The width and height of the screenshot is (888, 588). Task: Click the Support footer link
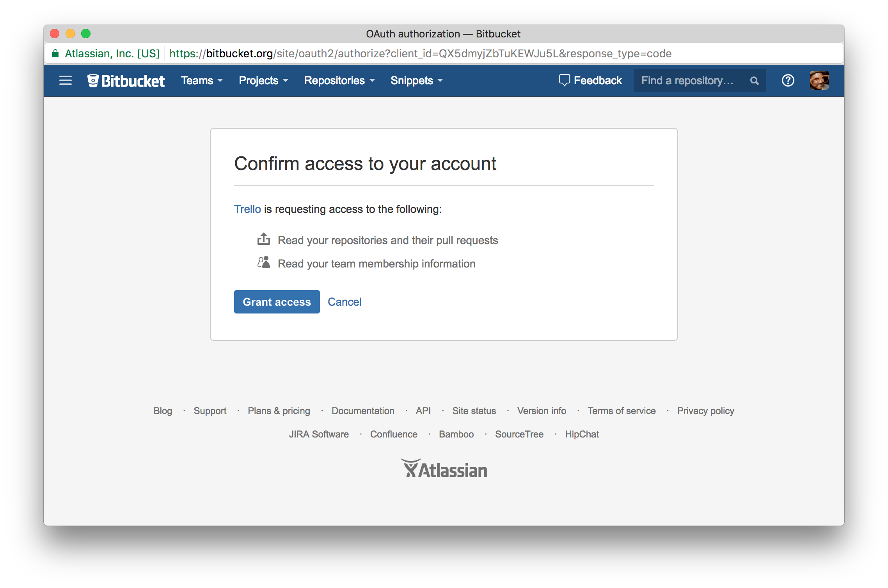(210, 410)
